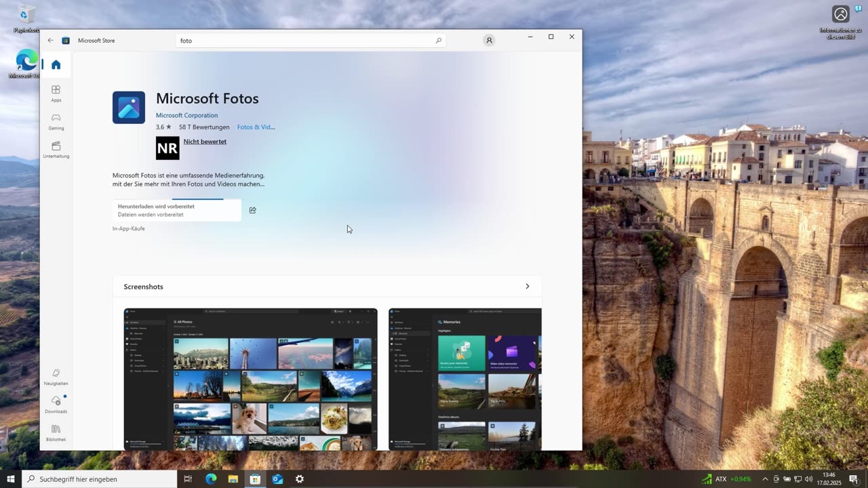Launch Edge from the taskbar
Viewport: 868px width, 488px height.
pyautogui.click(x=211, y=479)
